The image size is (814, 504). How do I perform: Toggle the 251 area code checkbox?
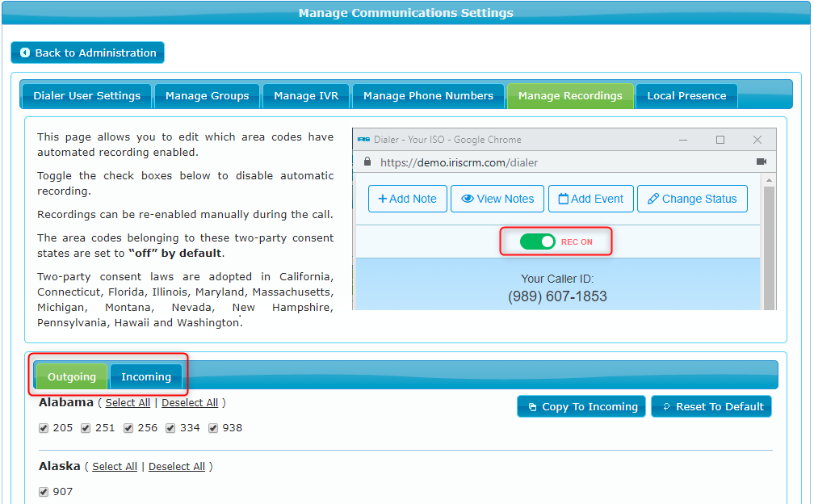pyautogui.click(x=86, y=428)
